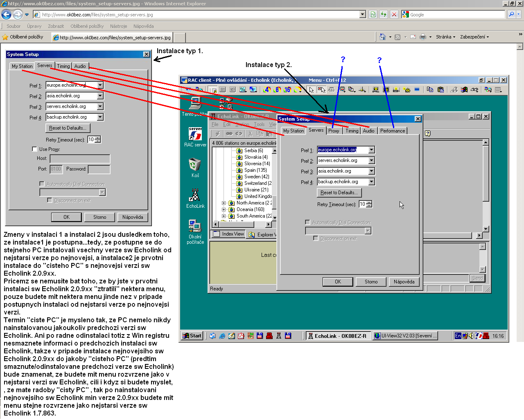Click the speaker volume icon in remote tray
The image size is (524, 420).
tap(471, 336)
